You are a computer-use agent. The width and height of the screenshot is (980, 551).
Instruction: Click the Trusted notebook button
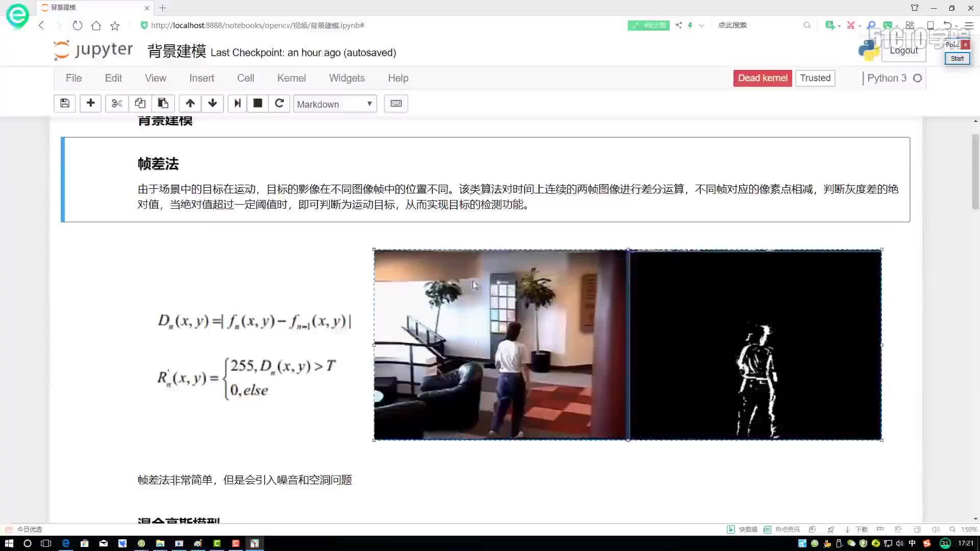(815, 78)
